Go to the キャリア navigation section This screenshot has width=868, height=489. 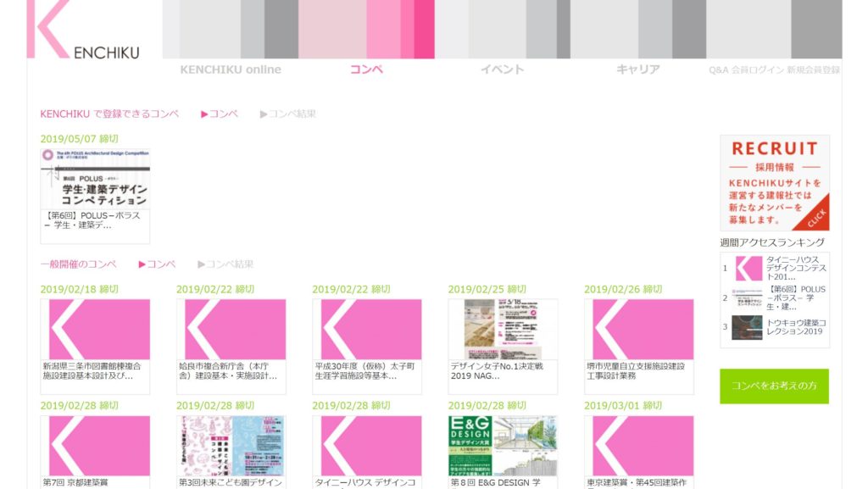click(637, 69)
